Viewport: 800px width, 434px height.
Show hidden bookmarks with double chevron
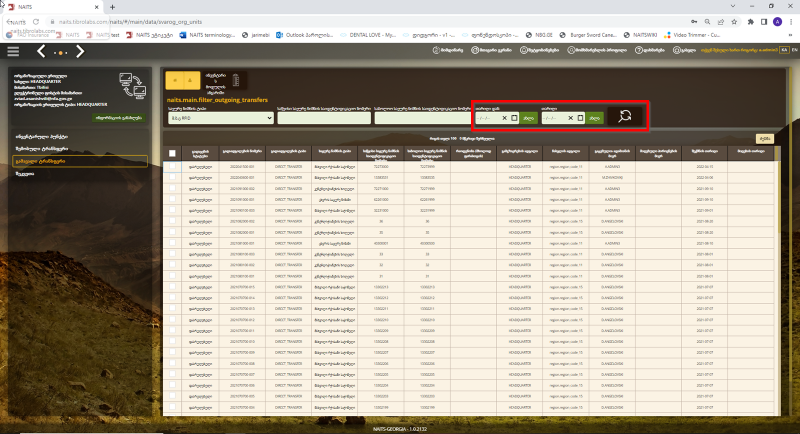[791, 35]
